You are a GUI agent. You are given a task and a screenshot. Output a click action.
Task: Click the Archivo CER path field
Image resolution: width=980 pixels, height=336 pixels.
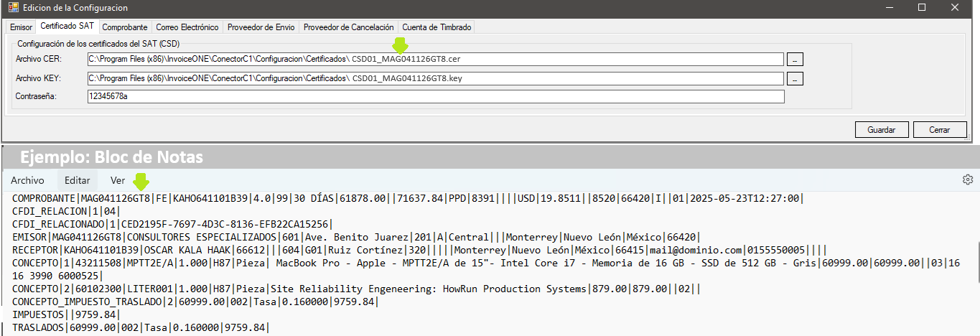[434, 59]
